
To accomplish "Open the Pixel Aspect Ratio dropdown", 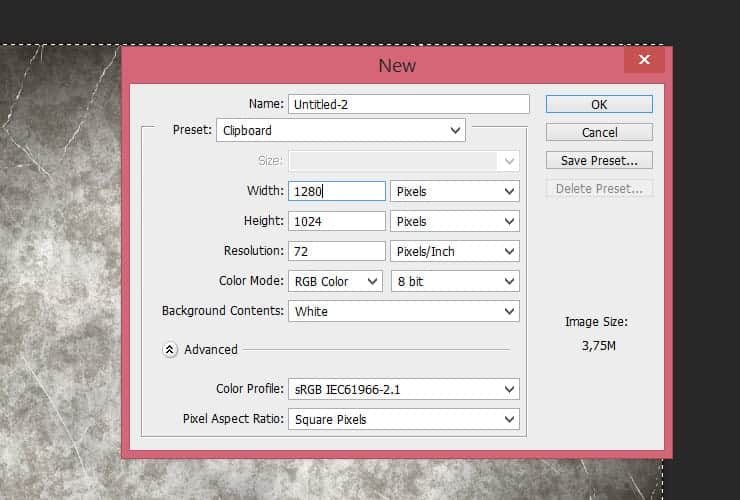I will pyautogui.click(x=403, y=419).
